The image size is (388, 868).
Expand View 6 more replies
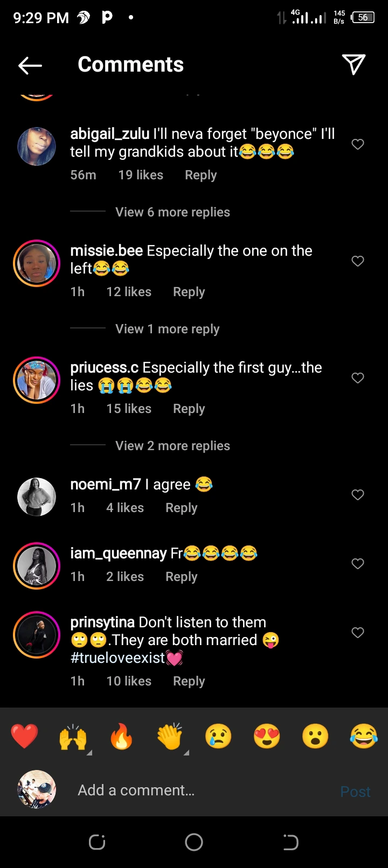click(172, 212)
